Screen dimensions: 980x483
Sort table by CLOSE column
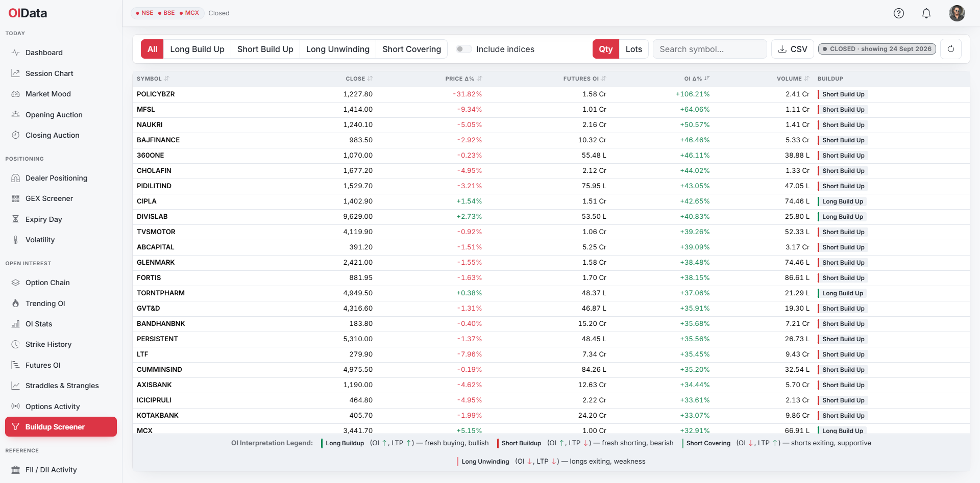(x=359, y=79)
